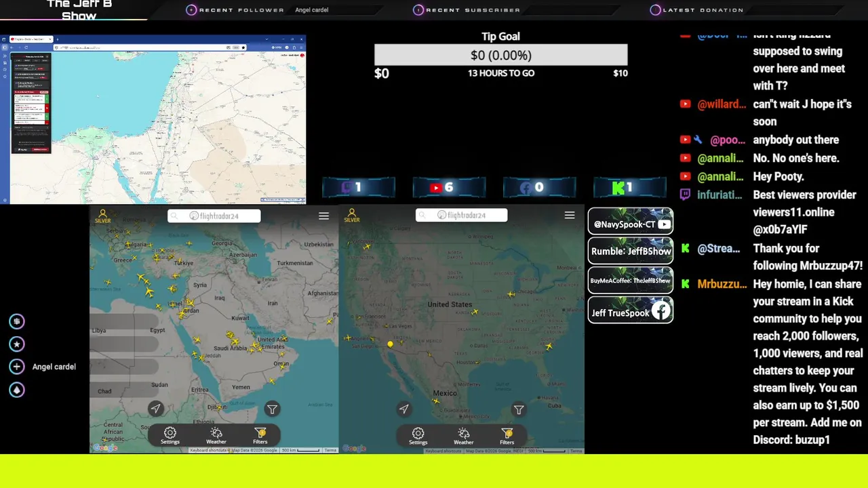Image resolution: width=868 pixels, height=488 pixels.
Task: Click the SILVER account icon on Middle East panel
Action: coord(103,216)
